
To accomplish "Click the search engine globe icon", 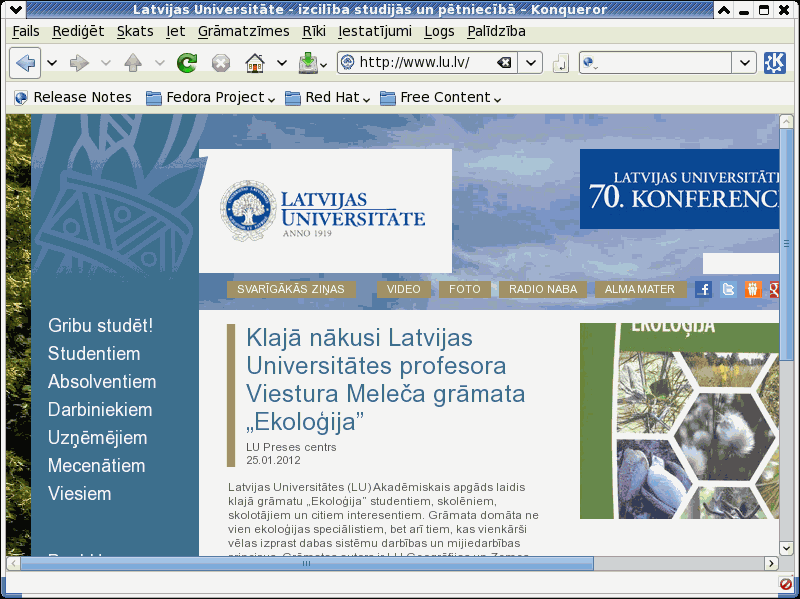I will click(588, 62).
